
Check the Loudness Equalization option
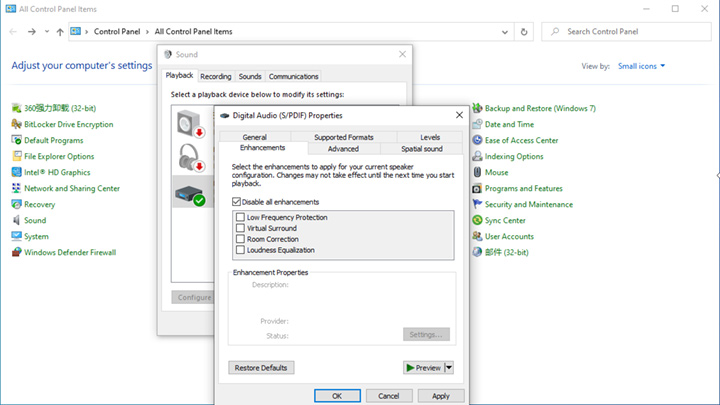click(240, 250)
